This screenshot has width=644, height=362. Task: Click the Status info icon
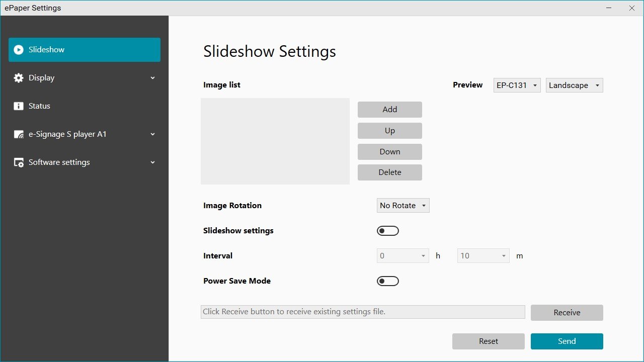point(19,106)
